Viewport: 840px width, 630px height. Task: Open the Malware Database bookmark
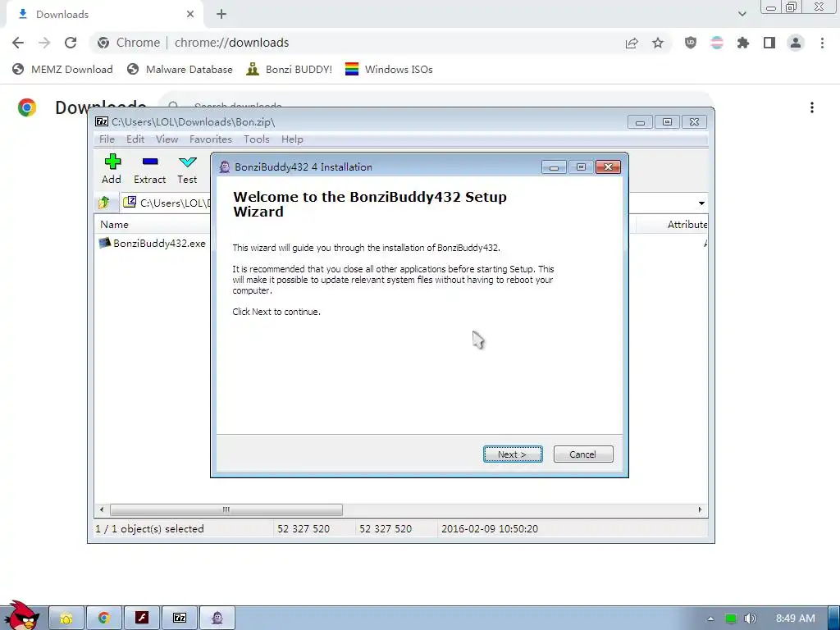[180, 69]
